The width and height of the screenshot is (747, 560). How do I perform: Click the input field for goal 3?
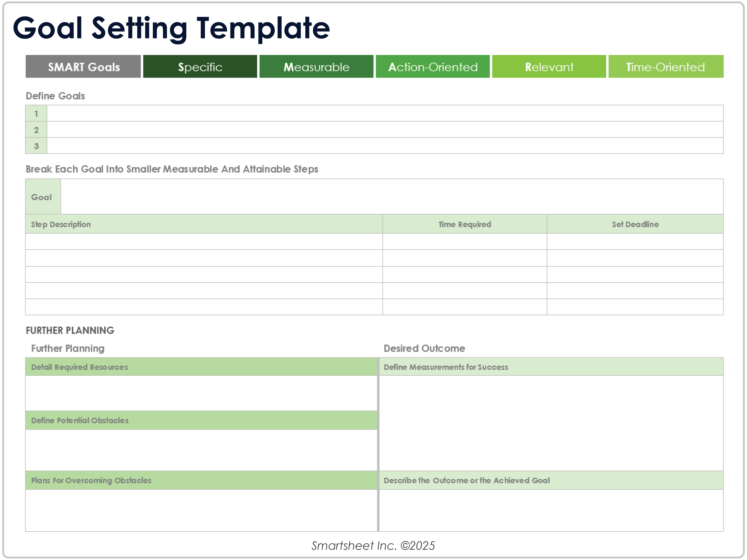385,146
